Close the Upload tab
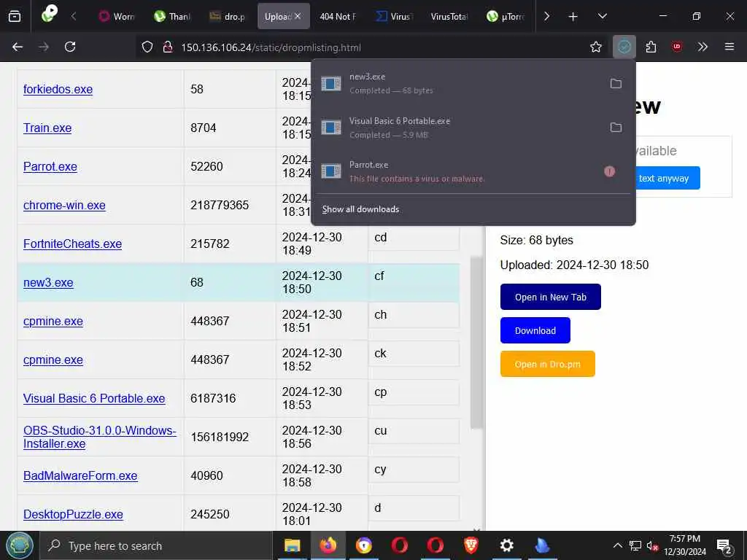This screenshot has height=560, width=747. (298, 16)
